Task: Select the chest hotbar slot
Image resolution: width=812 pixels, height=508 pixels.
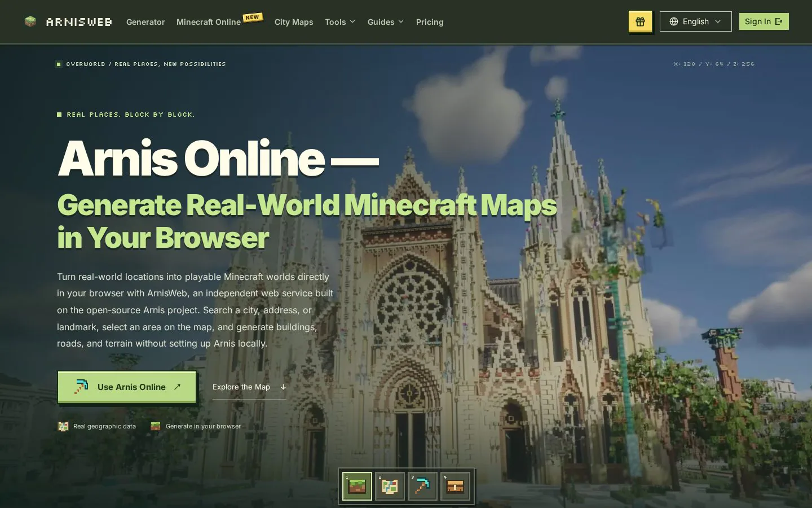Action: pos(455,486)
